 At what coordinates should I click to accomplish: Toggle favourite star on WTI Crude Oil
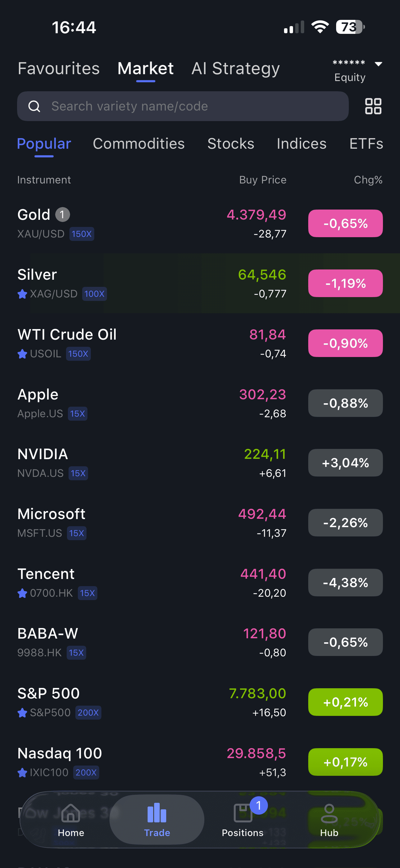[22, 354]
